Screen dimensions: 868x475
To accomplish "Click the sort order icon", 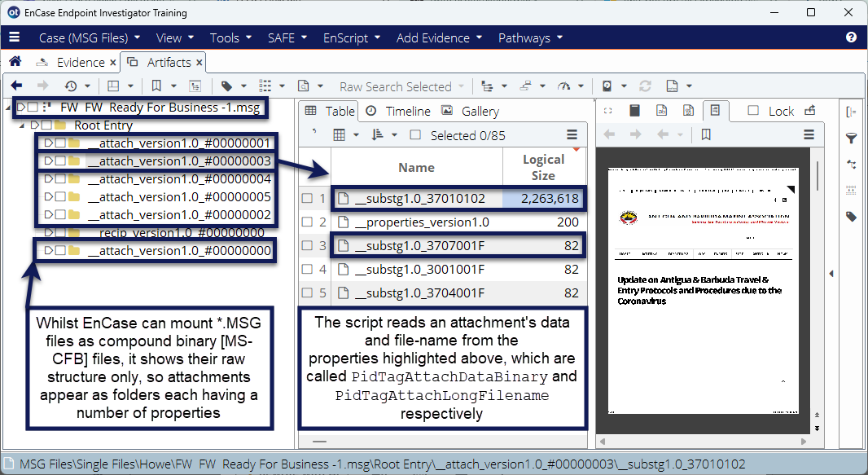I will coord(378,135).
